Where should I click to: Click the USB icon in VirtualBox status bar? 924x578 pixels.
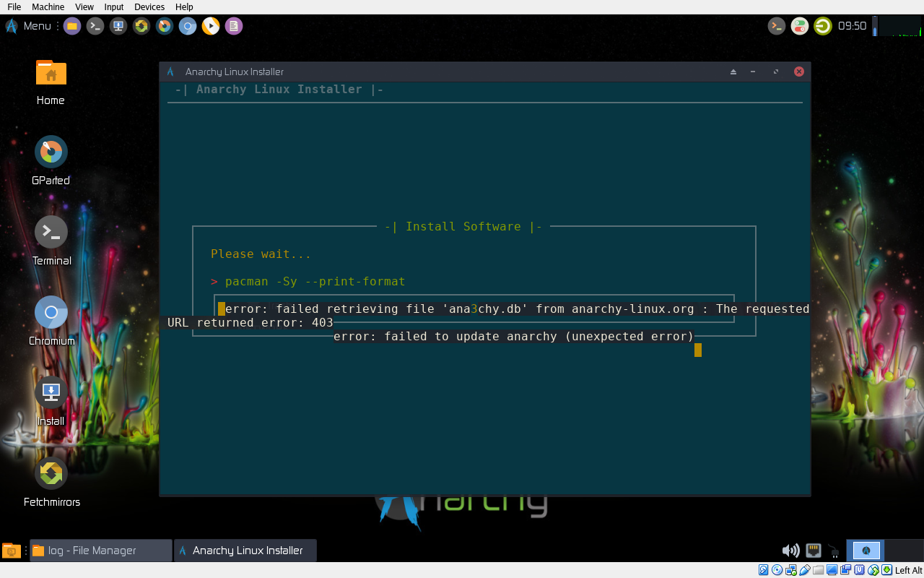pos(803,571)
